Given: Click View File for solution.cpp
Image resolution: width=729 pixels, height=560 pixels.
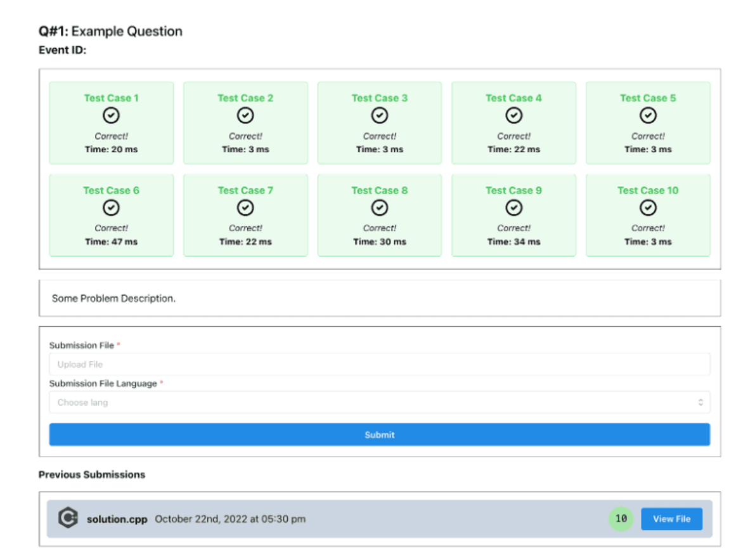Looking at the screenshot, I should 671,518.
